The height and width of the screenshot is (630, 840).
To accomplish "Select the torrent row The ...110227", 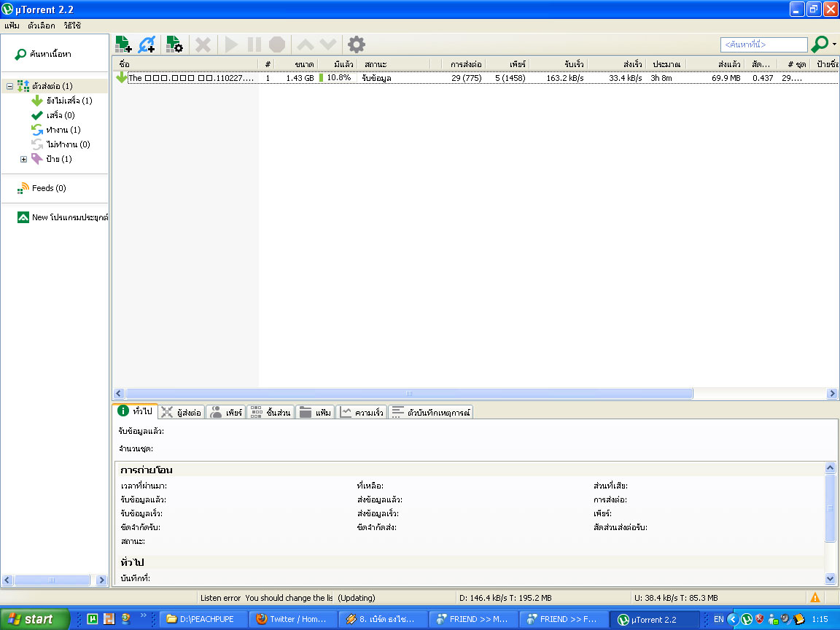I will (475, 78).
